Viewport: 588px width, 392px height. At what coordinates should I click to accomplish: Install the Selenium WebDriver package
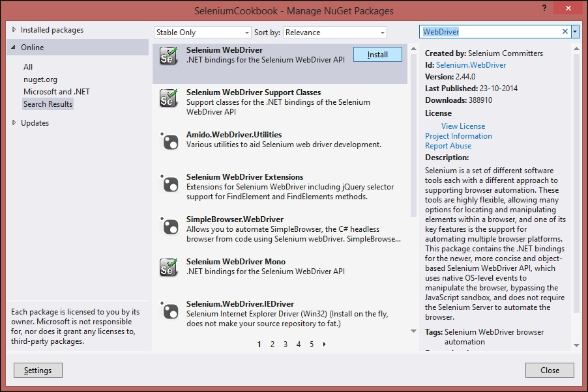377,55
